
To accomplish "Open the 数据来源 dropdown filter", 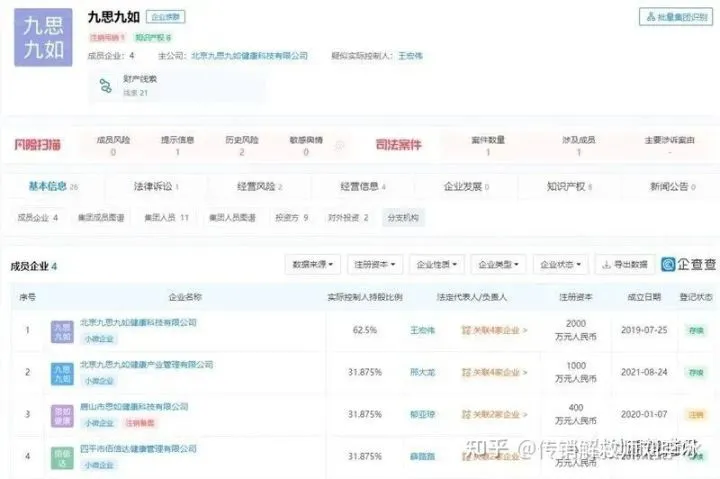I will click(x=313, y=265).
